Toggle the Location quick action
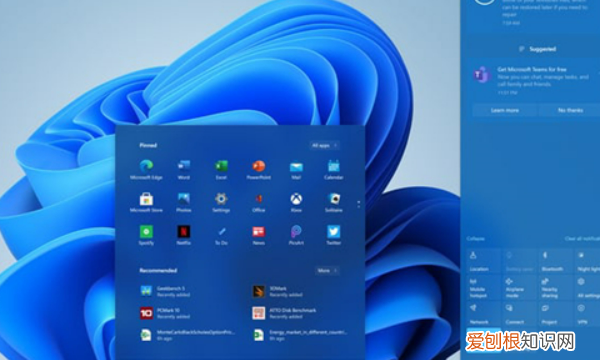The height and width of the screenshot is (360, 600). click(483, 261)
